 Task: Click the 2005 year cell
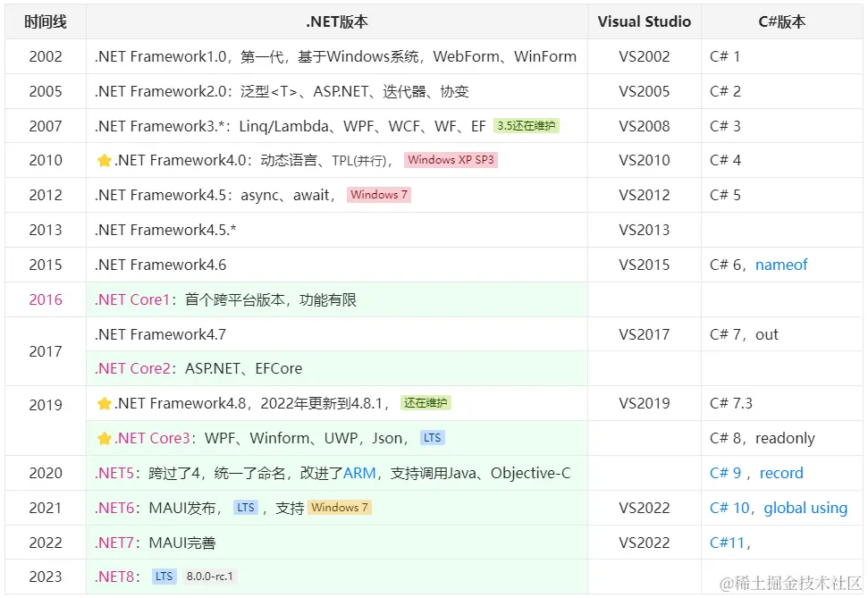(x=46, y=91)
